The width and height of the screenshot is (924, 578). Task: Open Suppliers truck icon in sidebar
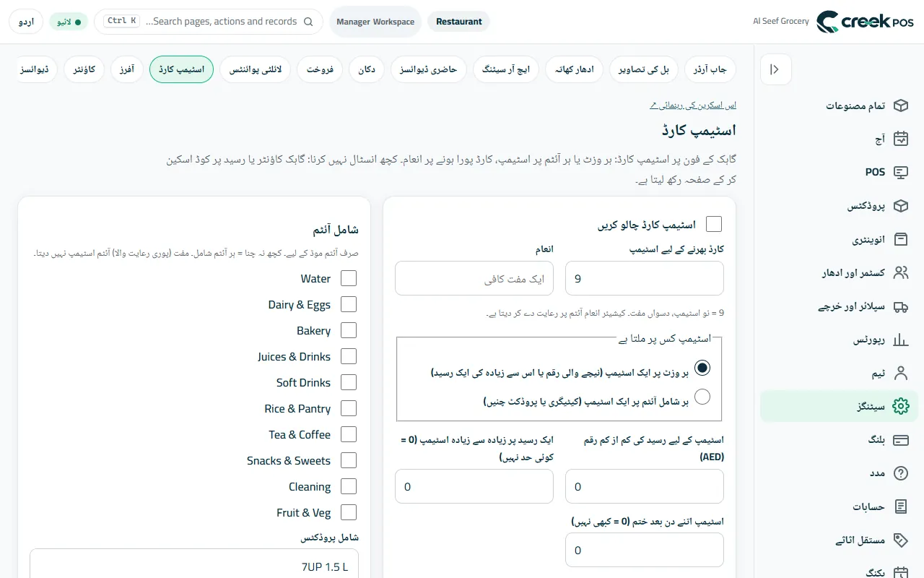[x=900, y=306]
